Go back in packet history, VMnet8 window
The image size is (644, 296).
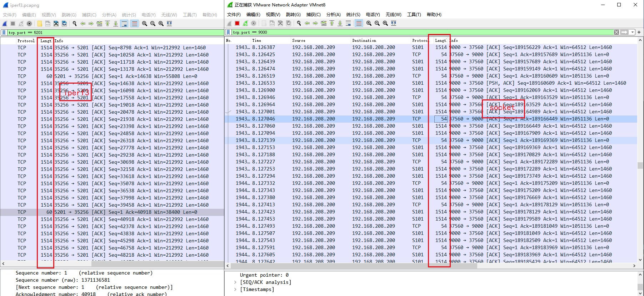click(x=307, y=23)
